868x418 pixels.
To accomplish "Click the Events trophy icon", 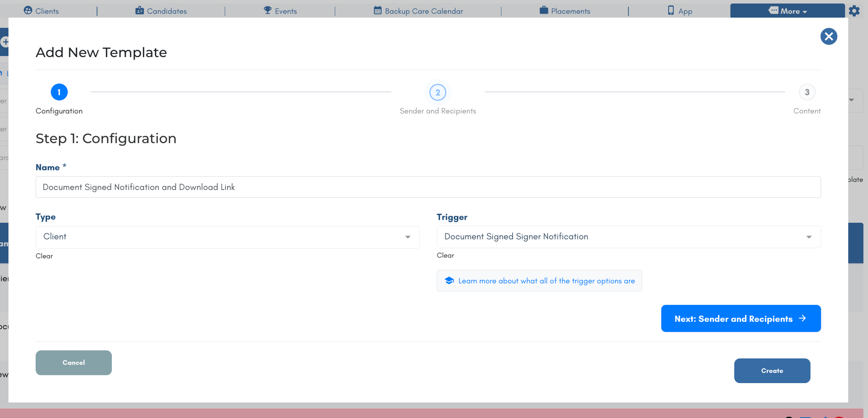I will click(267, 11).
